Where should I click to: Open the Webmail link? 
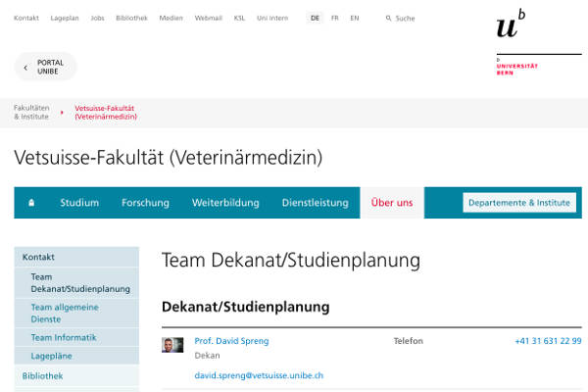(x=209, y=18)
